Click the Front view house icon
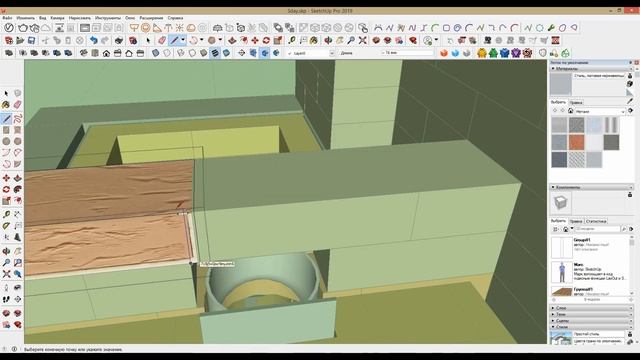Screen dimensions: 640x360 (106, 53)
